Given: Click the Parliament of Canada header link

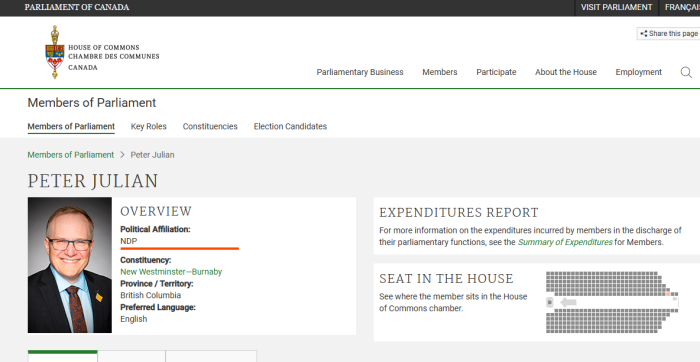Looking at the screenshot, I should [77, 8].
